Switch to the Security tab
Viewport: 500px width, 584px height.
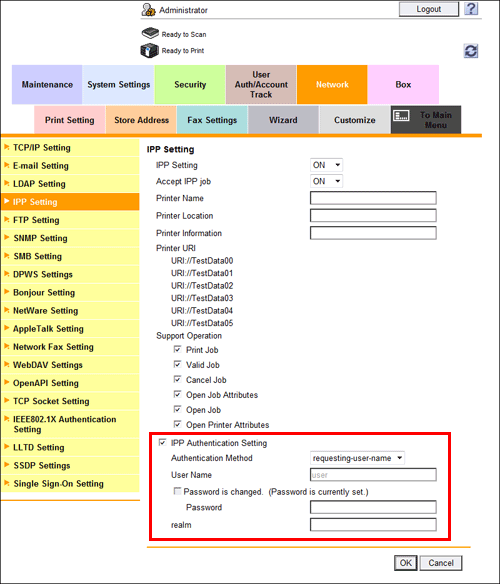coord(190,85)
